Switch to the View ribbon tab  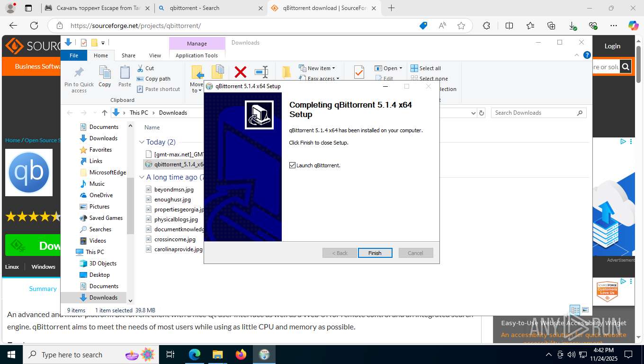point(155,55)
